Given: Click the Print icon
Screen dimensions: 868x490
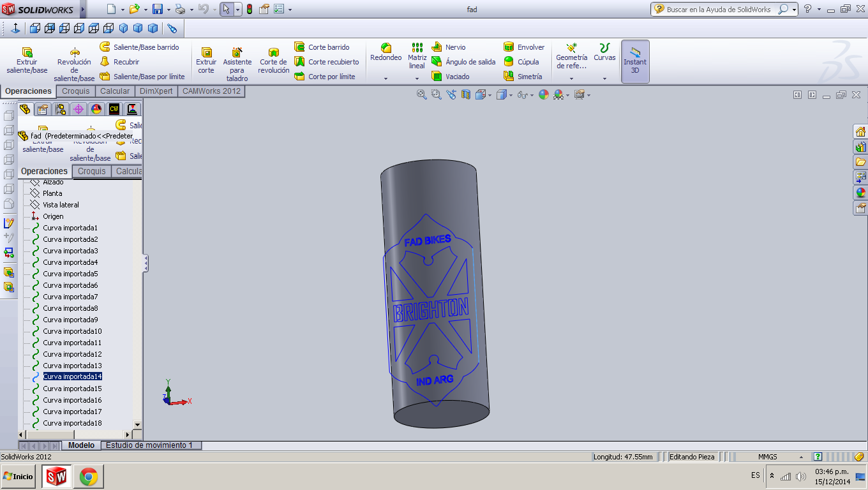Looking at the screenshot, I should [x=180, y=9].
